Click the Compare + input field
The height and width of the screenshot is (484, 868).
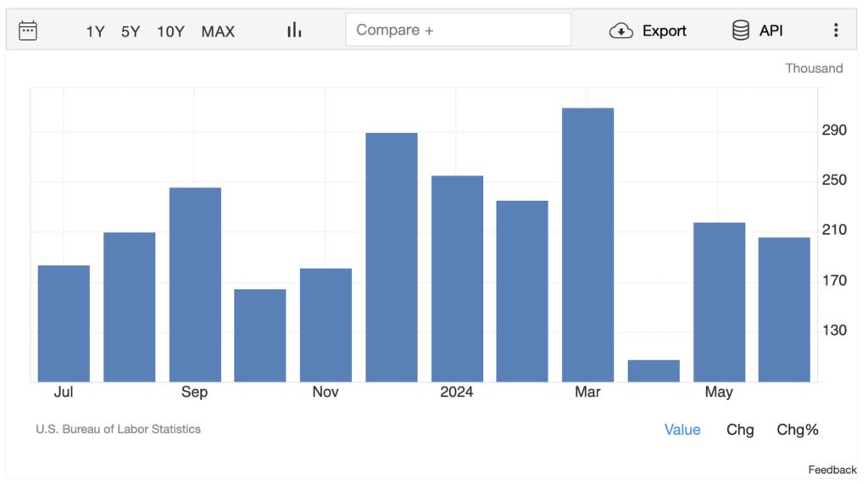point(458,30)
